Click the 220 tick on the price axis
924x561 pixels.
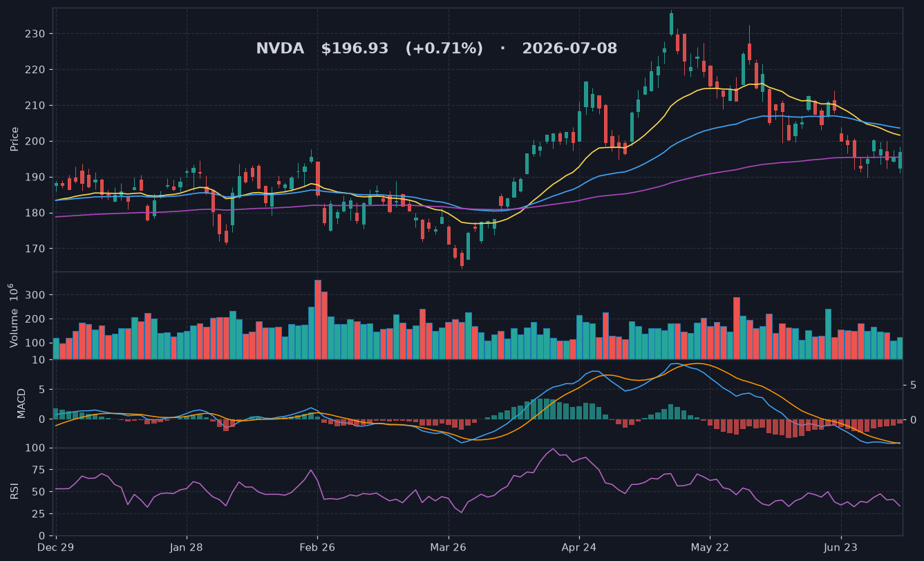click(35, 70)
